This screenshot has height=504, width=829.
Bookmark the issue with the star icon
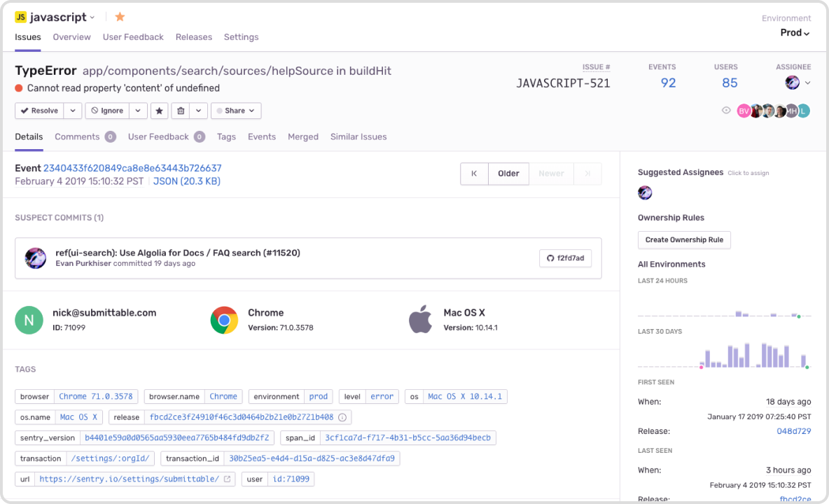click(159, 110)
